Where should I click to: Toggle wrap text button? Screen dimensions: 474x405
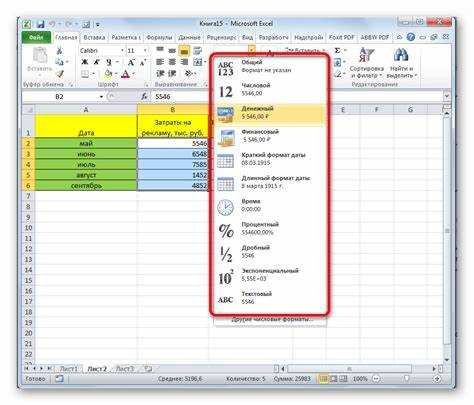[x=198, y=51]
